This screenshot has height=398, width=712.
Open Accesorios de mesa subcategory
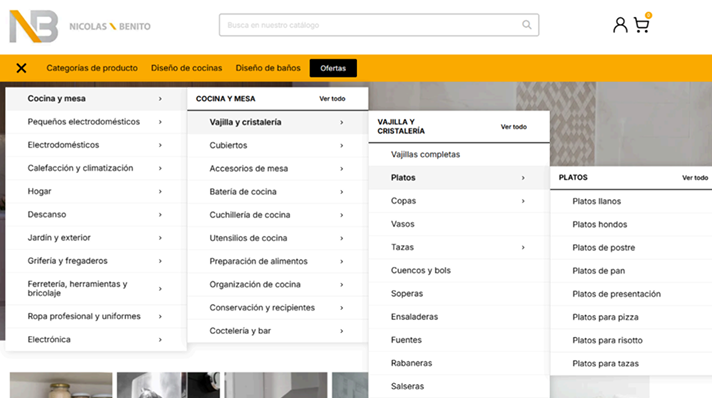[277, 169]
